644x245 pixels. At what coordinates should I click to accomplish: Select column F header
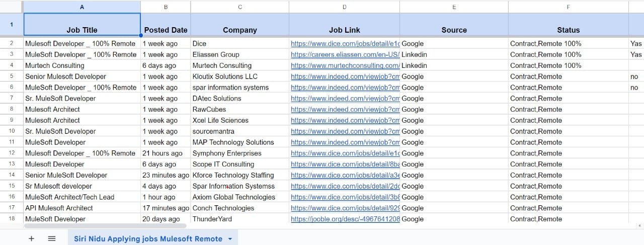pyautogui.click(x=568, y=7)
